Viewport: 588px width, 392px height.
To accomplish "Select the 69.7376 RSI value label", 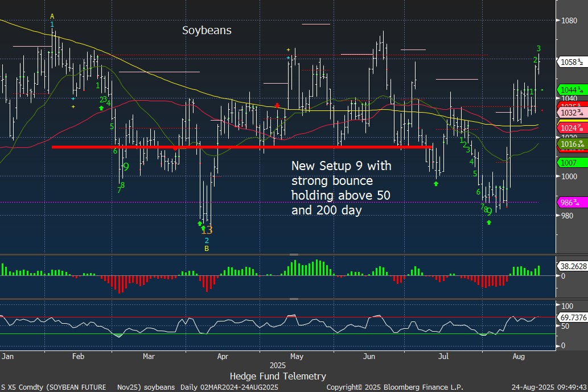I will pos(571,317).
